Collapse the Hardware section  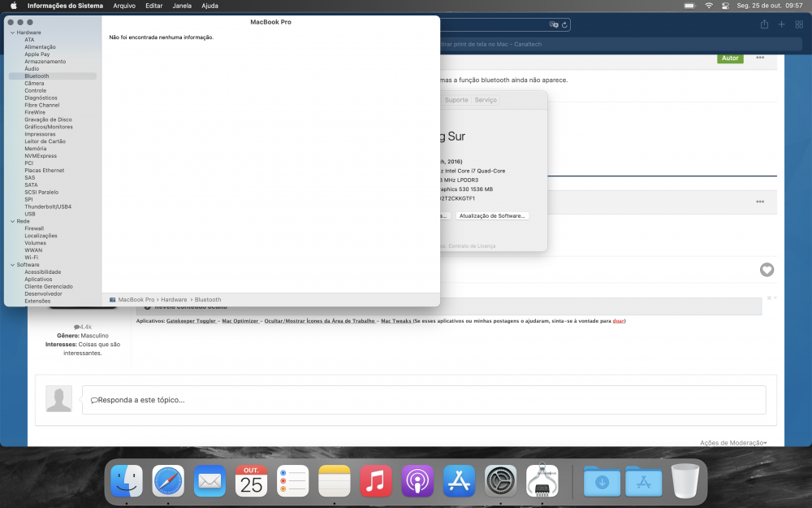(x=12, y=33)
